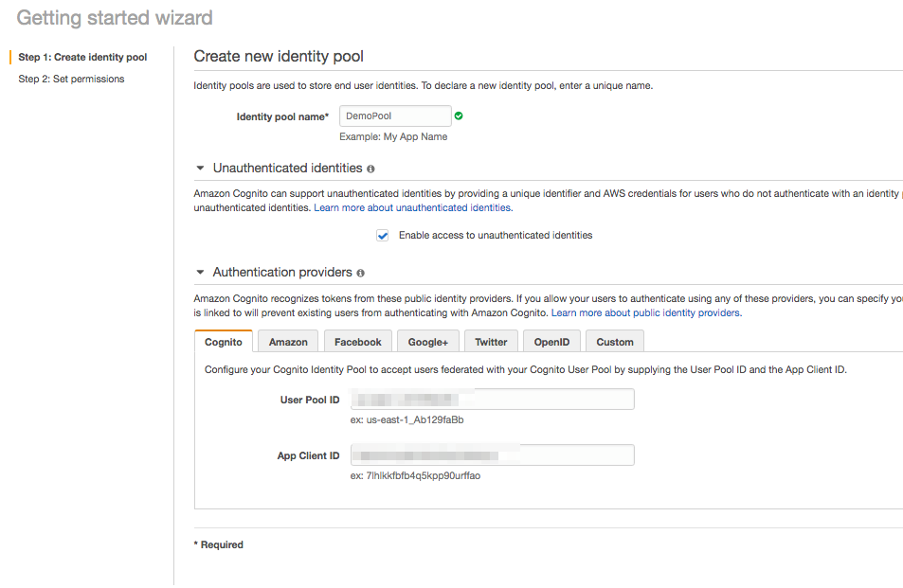The image size is (903, 588).
Task: Open the Twitter provider tab
Action: click(x=491, y=342)
